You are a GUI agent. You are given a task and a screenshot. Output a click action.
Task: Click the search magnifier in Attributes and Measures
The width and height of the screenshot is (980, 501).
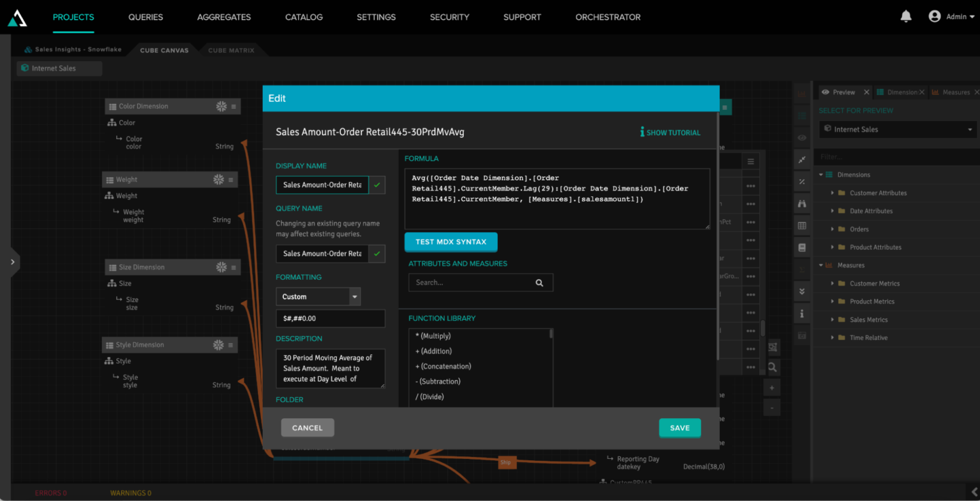[x=539, y=283]
